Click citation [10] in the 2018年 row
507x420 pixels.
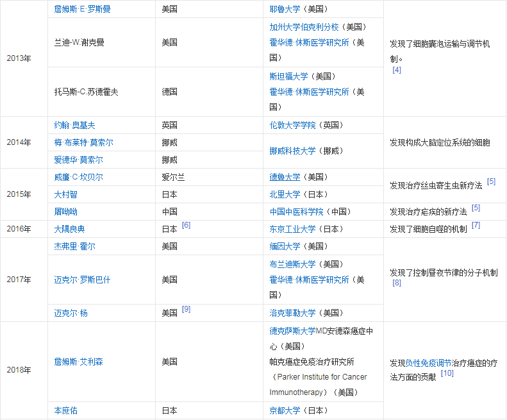(x=447, y=373)
